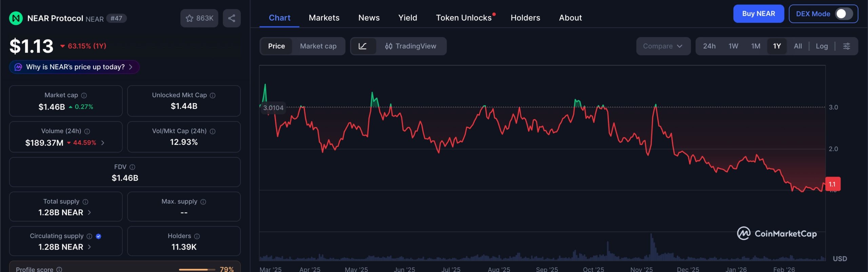Open the Markets tab
The image size is (868, 272).
tap(324, 18)
